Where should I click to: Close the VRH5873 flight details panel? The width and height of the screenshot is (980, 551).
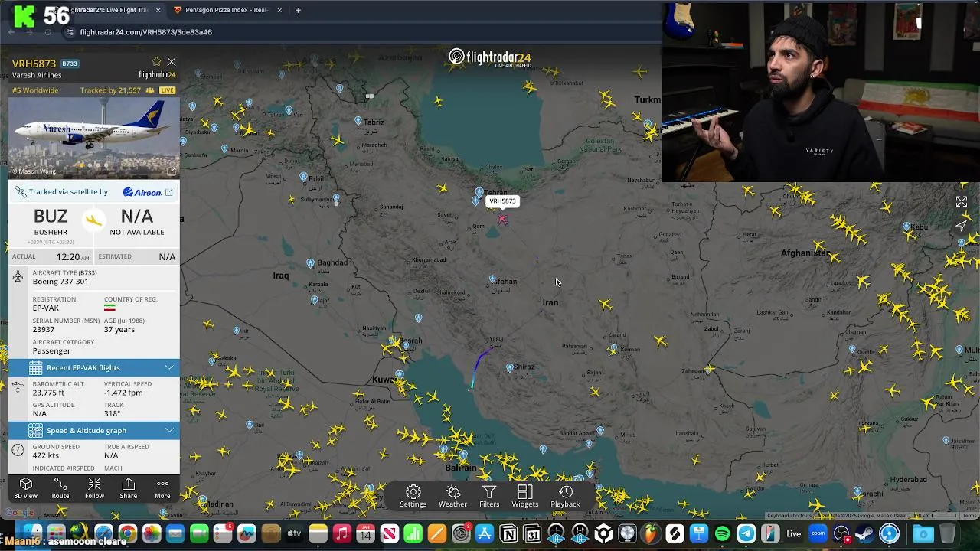[171, 62]
